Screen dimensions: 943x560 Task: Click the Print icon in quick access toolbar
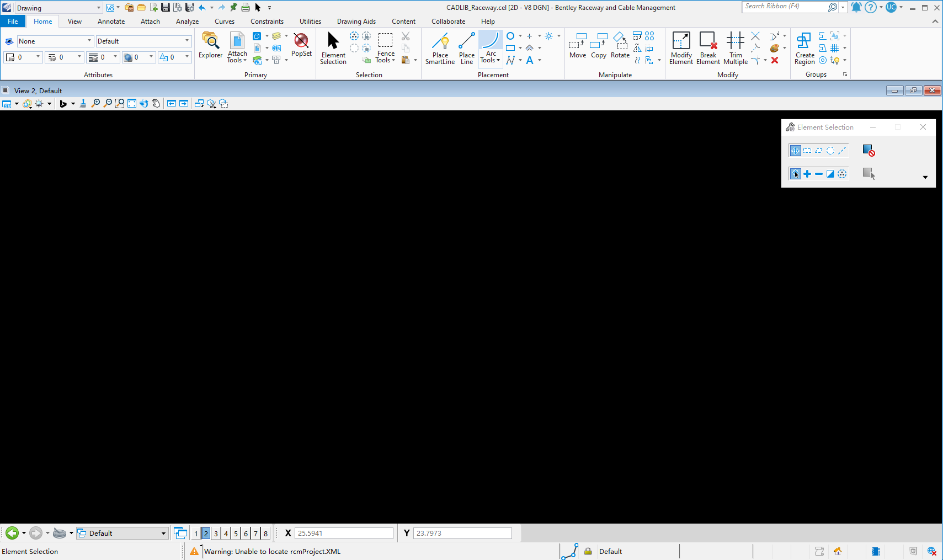pyautogui.click(x=246, y=8)
